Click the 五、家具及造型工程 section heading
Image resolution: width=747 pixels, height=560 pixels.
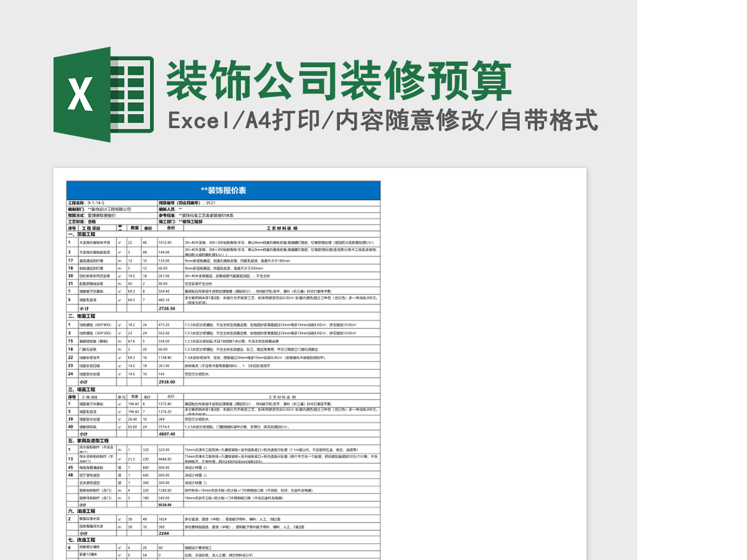coord(88,441)
